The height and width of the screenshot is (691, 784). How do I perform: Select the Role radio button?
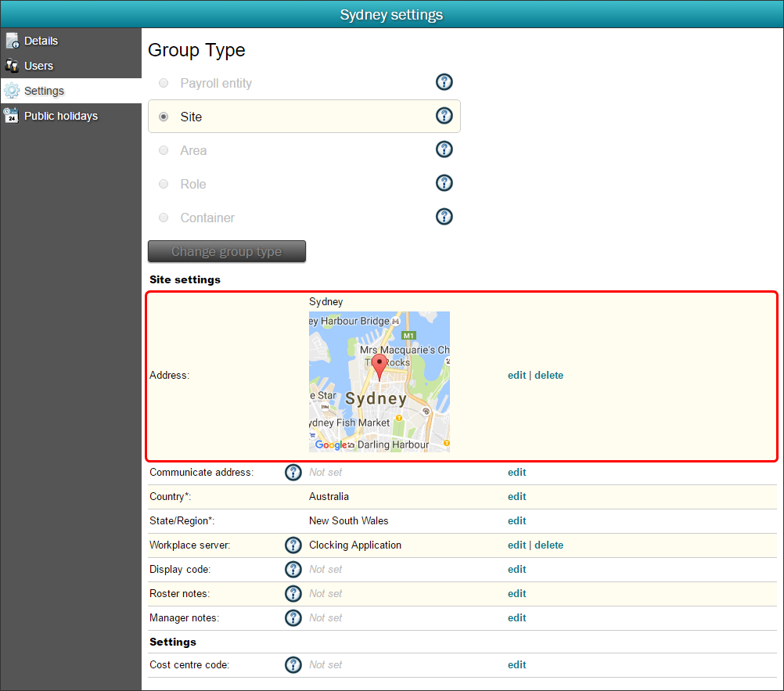(164, 184)
